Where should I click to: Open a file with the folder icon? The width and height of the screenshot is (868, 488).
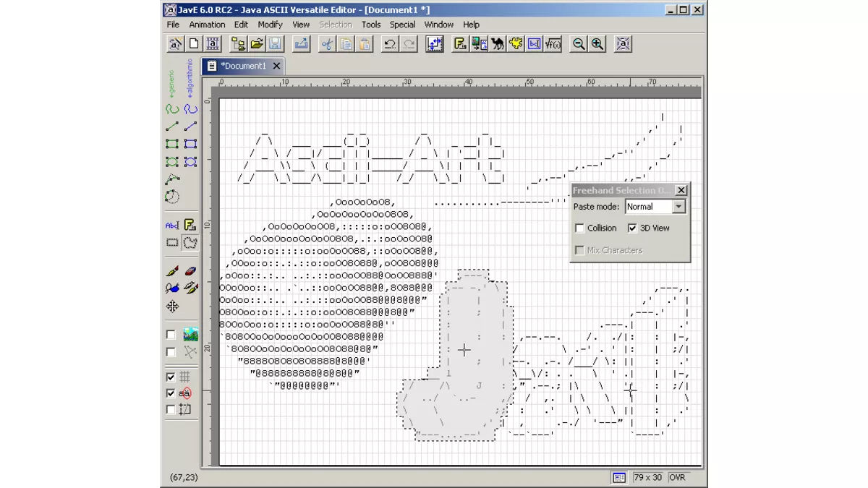tap(258, 44)
